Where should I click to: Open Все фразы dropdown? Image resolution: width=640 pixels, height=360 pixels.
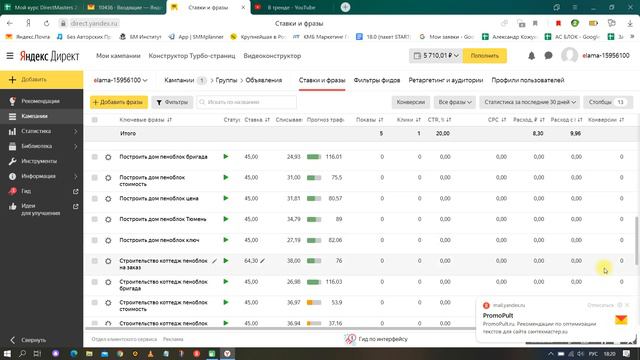[455, 102]
